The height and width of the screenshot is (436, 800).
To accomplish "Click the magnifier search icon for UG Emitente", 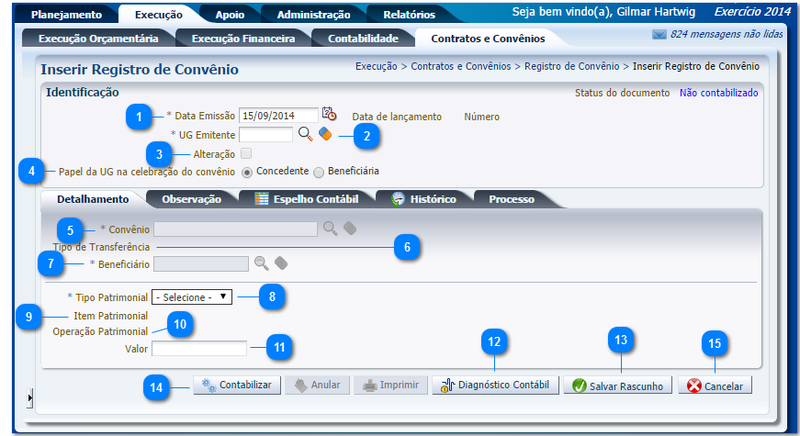I will [304, 134].
